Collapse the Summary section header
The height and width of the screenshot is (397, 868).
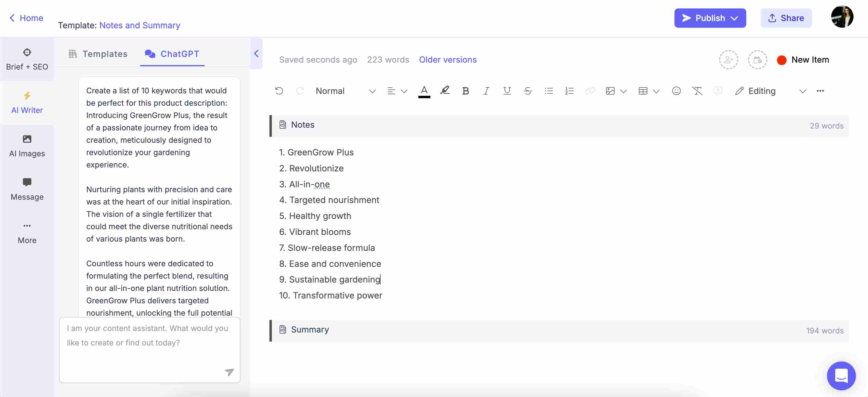559,331
